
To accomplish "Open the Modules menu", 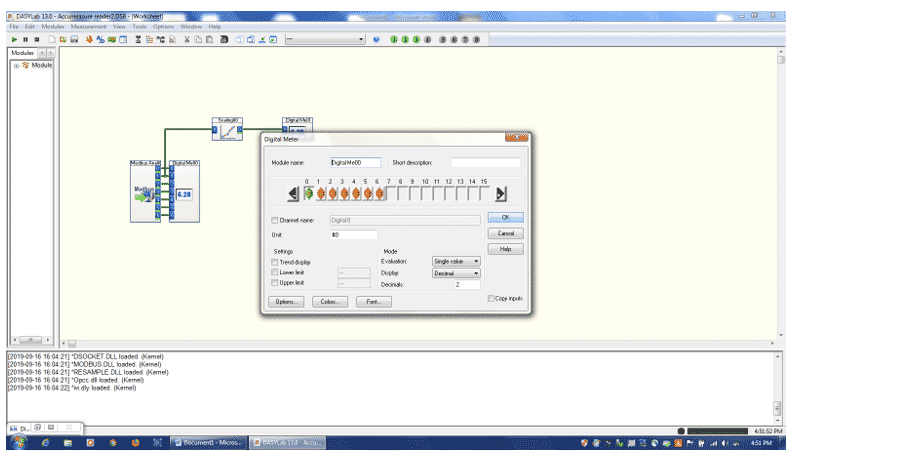I will 53,26.
